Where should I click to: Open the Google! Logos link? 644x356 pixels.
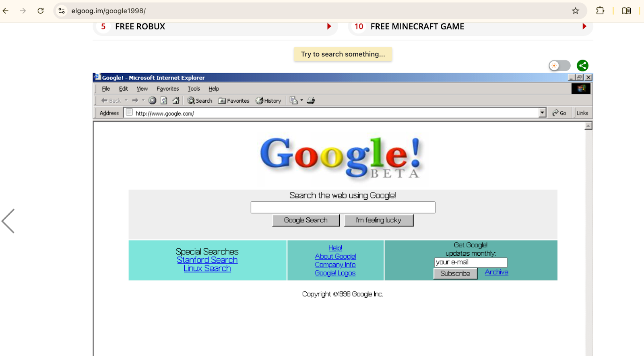click(335, 273)
